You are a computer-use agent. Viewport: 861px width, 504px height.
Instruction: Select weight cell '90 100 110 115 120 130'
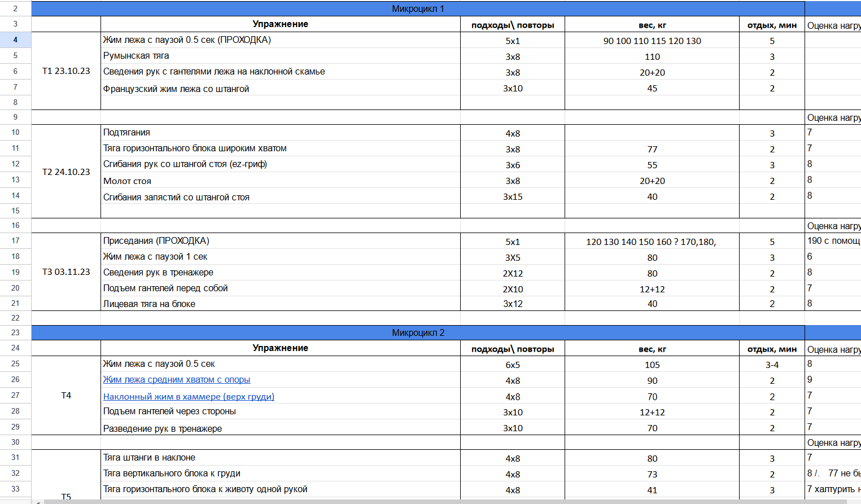(x=652, y=41)
